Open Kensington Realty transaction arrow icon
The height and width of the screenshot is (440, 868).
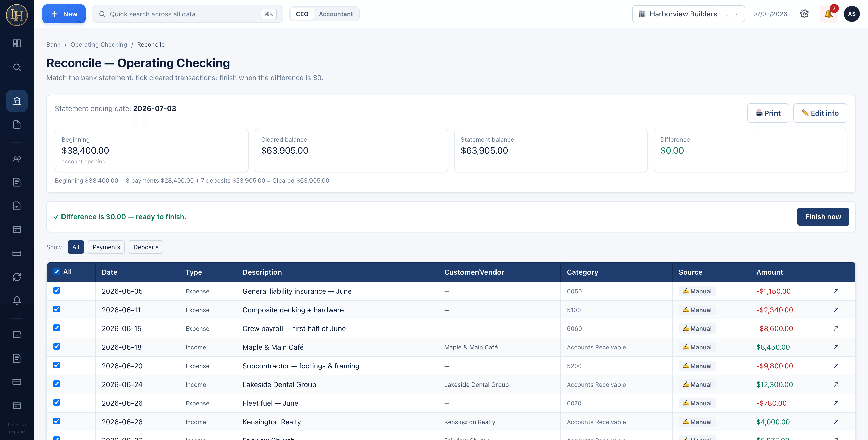[x=836, y=422]
